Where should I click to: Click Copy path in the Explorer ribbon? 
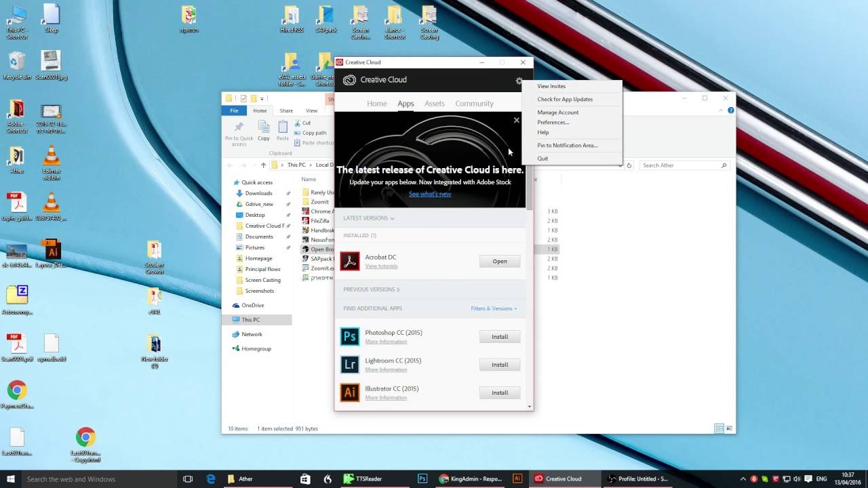(311, 133)
